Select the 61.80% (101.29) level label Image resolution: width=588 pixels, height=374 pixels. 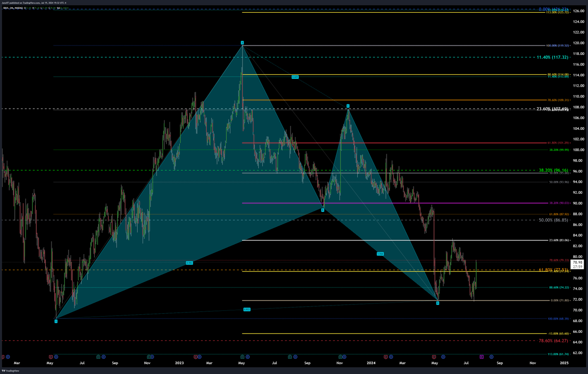pos(559,143)
